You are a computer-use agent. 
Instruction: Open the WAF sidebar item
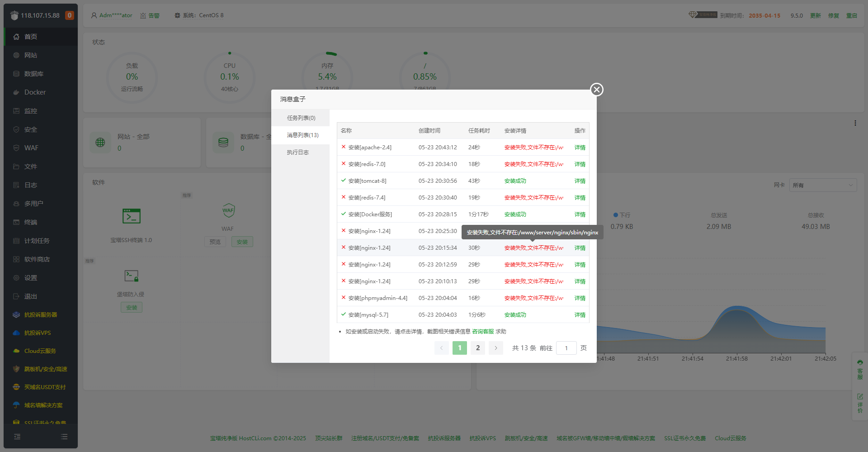click(x=41, y=148)
